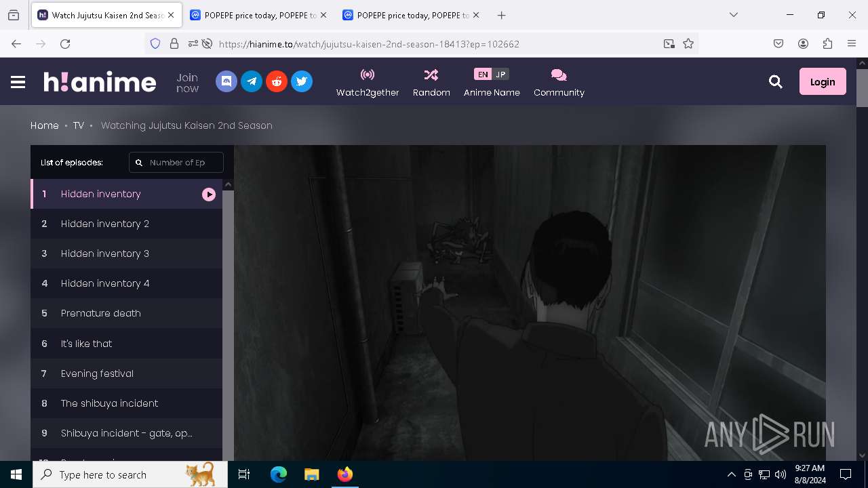Viewport: 868px width, 488px height.
Task: Switch to the first POPEPE price tab
Action: pos(258,15)
